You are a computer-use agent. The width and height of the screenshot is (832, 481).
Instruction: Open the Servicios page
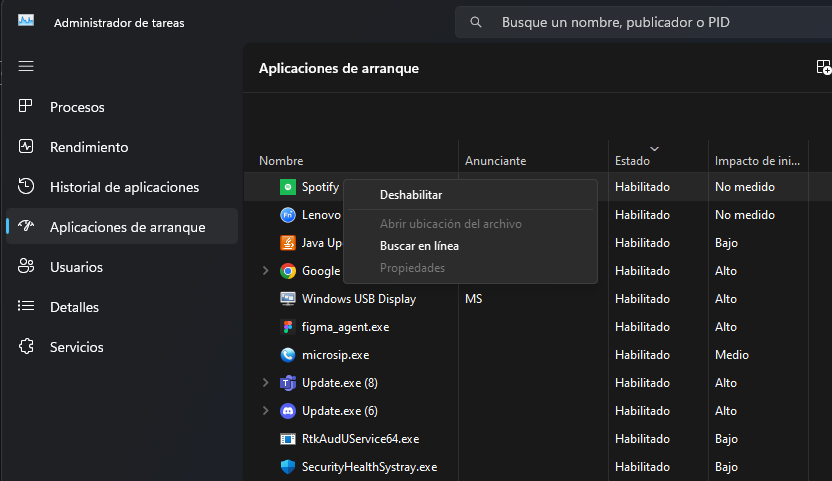click(122, 347)
